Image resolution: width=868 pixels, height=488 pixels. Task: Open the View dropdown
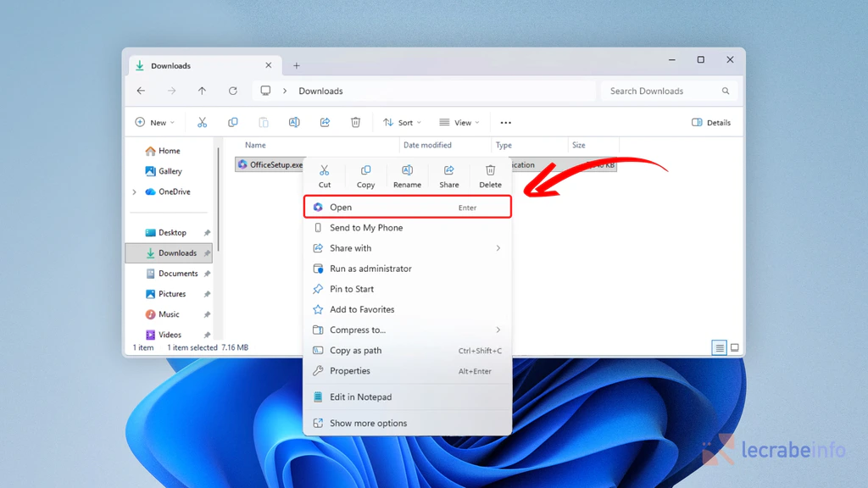click(x=459, y=122)
